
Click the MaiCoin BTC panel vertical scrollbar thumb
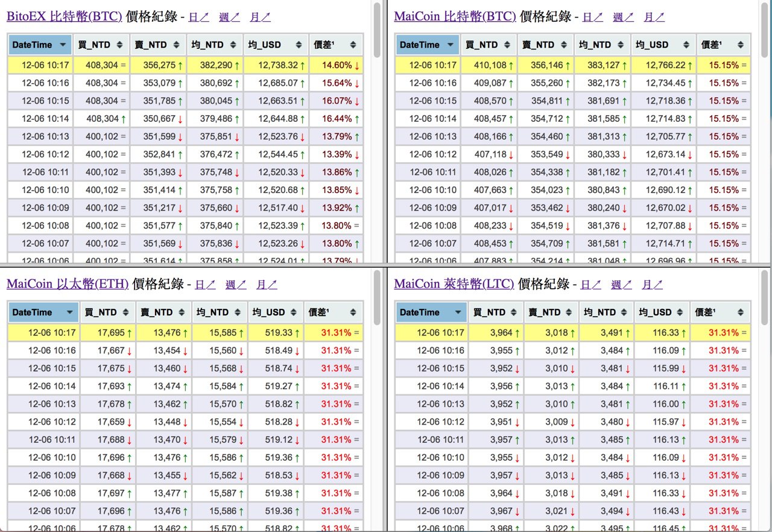[x=765, y=30]
